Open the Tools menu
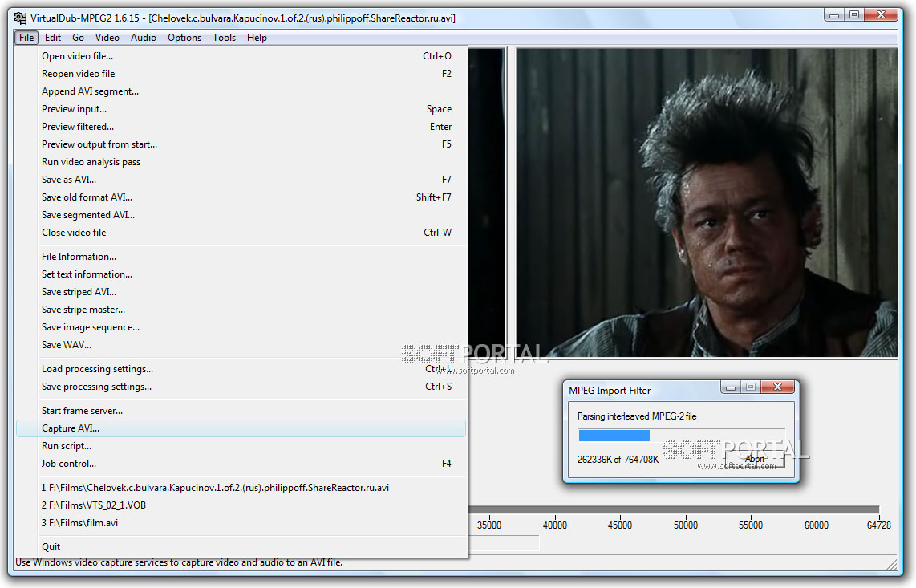 click(225, 38)
